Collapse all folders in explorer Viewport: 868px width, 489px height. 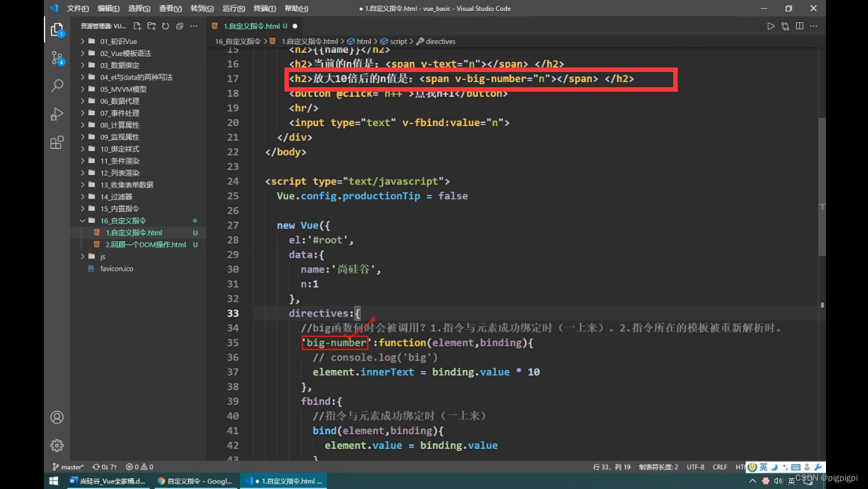[x=179, y=26]
